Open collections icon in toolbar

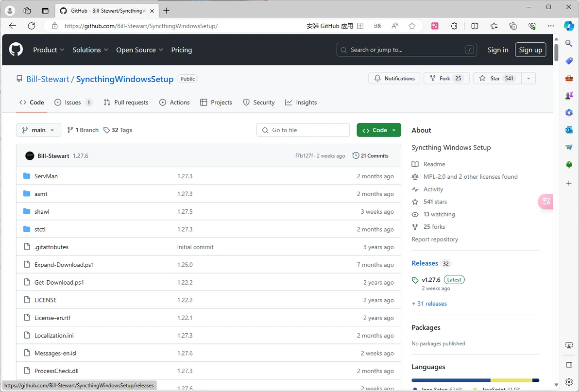(513, 26)
